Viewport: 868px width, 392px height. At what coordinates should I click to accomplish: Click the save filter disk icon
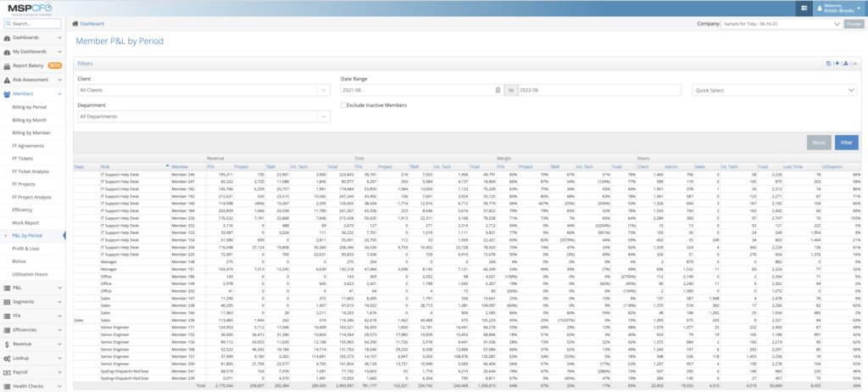[829, 64]
